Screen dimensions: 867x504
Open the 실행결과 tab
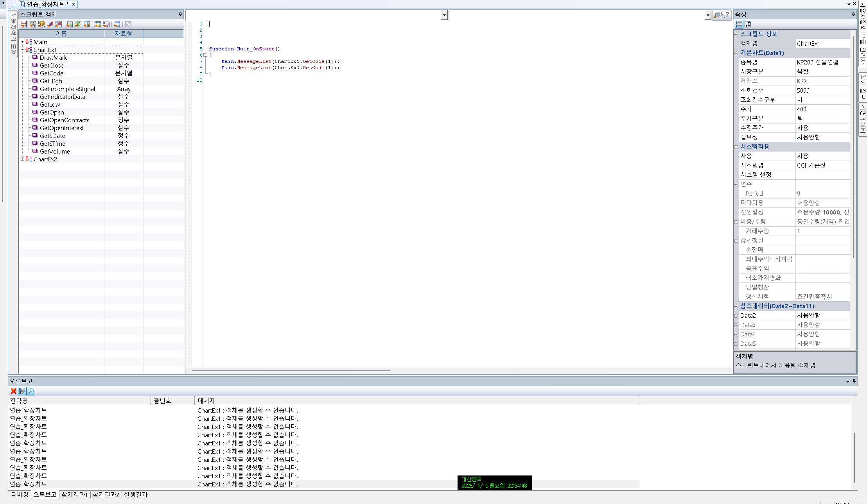[x=136, y=495]
